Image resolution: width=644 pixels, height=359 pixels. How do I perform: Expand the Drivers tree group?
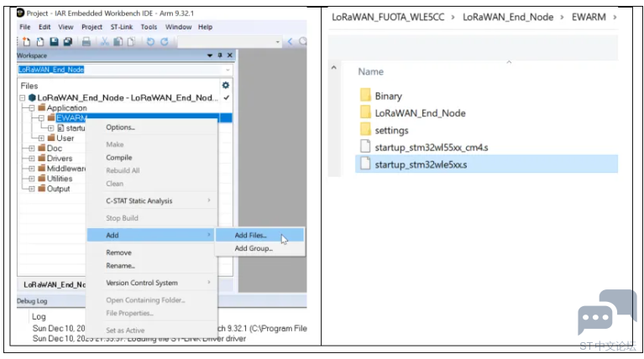pos(32,159)
